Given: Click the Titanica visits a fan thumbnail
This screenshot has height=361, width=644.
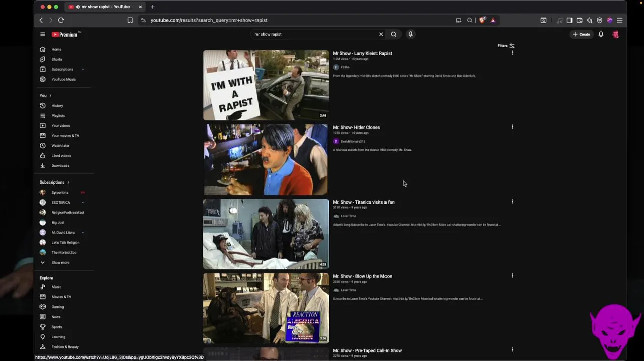Looking at the screenshot, I should pyautogui.click(x=266, y=234).
